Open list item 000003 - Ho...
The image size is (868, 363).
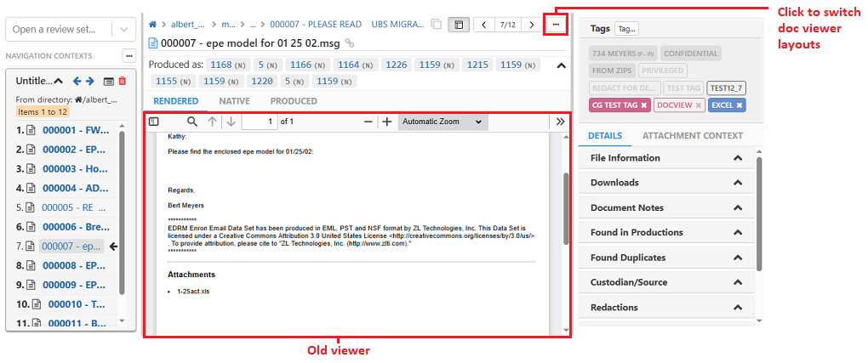click(x=75, y=169)
